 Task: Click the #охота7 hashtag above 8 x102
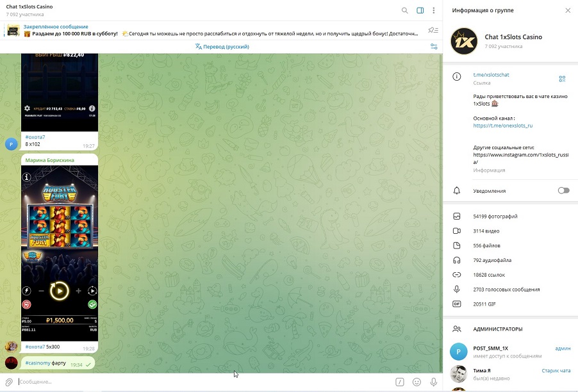tap(35, 137)
